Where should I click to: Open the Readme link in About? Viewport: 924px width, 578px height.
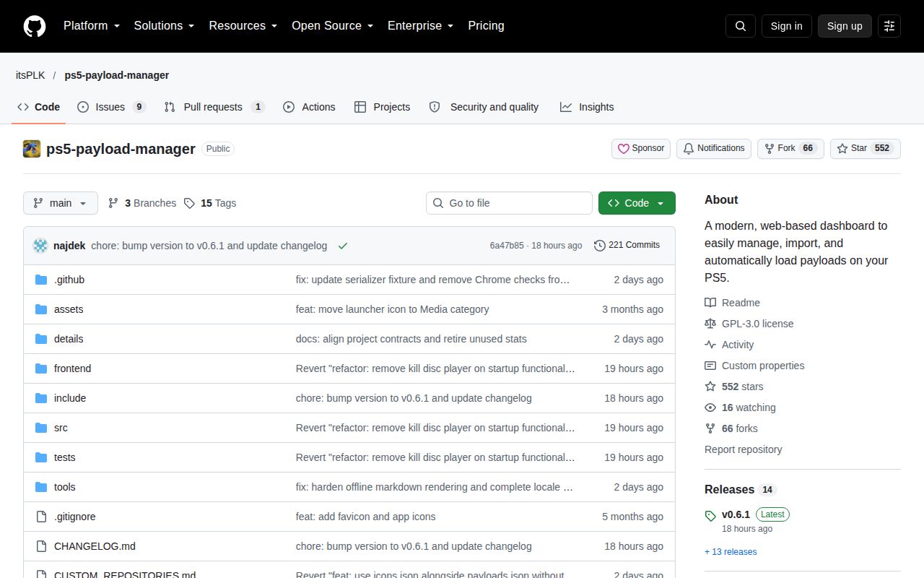(733, 303)
